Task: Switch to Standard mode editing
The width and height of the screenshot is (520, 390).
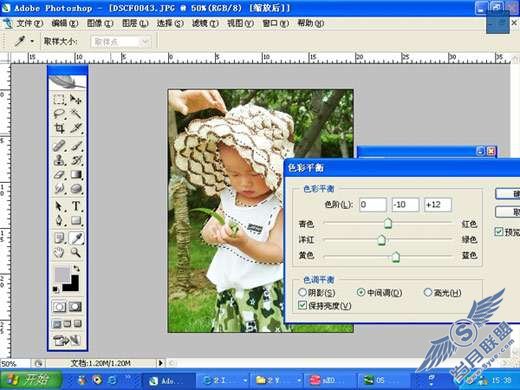Action: pos(59,307)
